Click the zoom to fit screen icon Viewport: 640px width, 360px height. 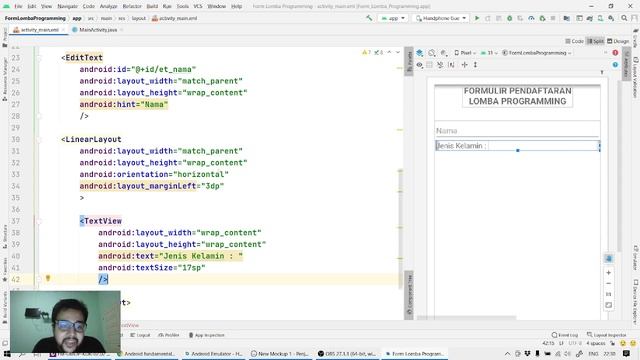pos(609,305)
